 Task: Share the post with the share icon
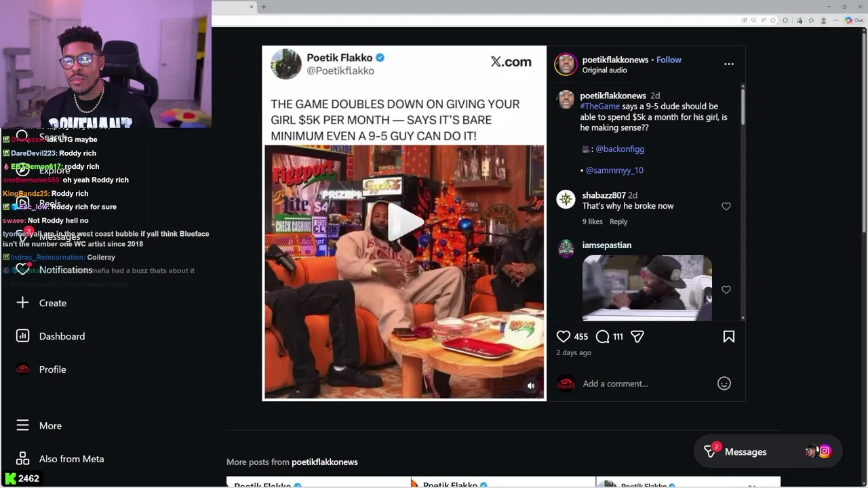click(x=637, y=336)
